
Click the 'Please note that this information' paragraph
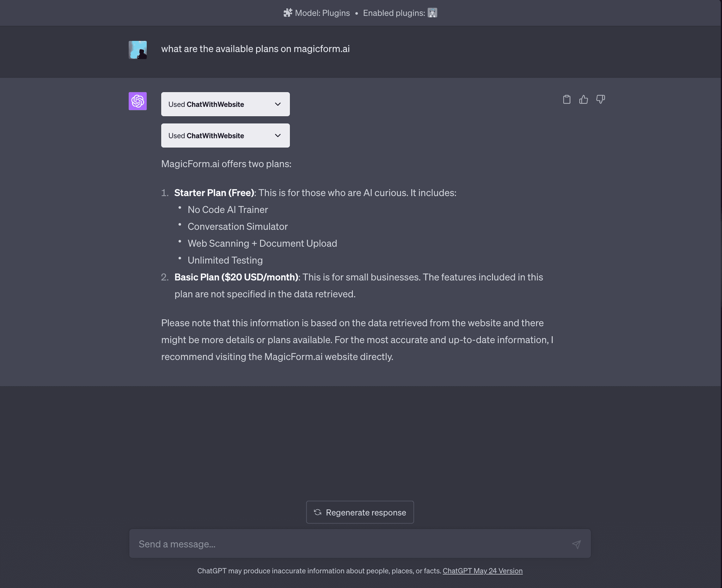[357, 340]
